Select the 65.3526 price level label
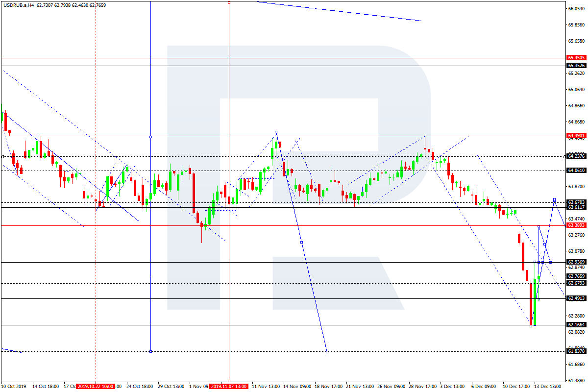588x392 pixels. 576,66
